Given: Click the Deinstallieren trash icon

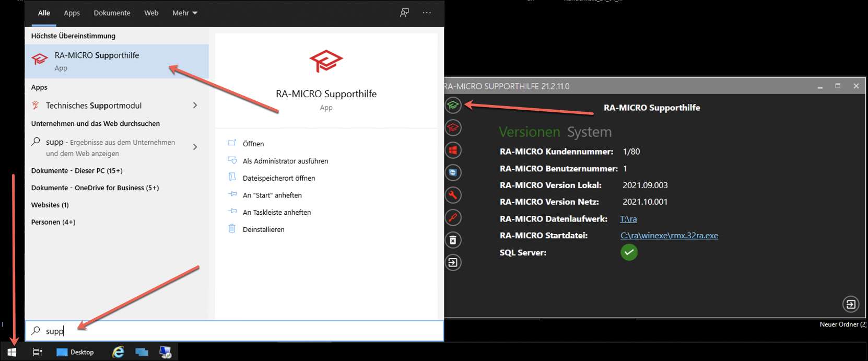Looking at the screenshot, I should tap(232, 229).
